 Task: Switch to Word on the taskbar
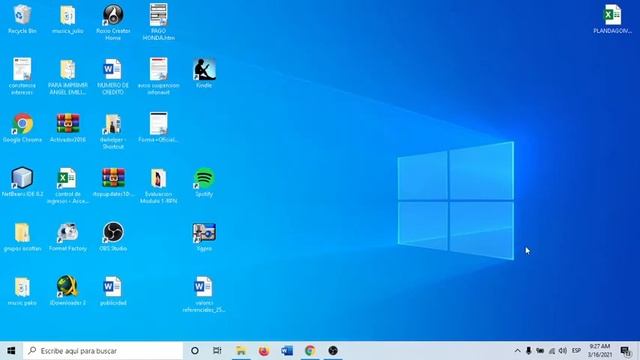pos(287,351)
